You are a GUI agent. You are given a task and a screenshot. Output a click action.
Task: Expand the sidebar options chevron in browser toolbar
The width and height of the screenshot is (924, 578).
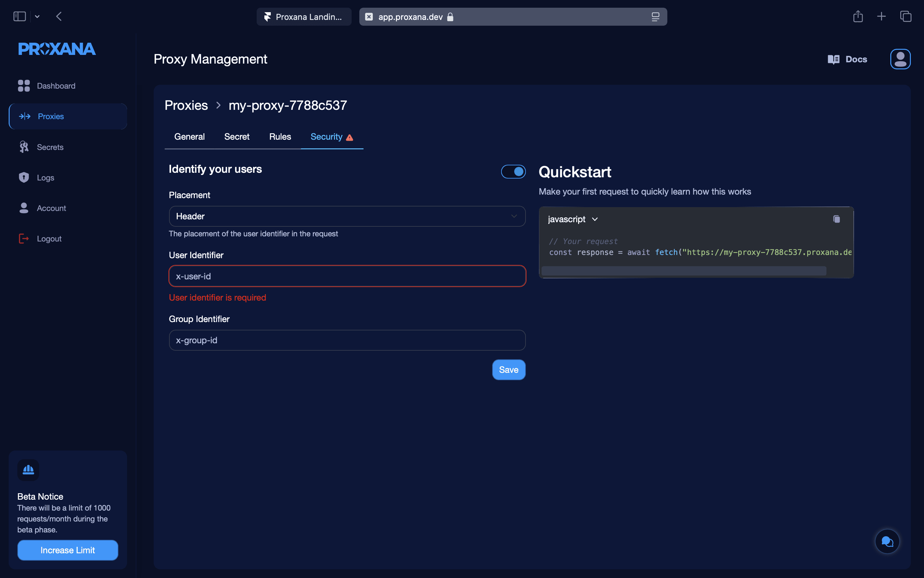(37, 16)
